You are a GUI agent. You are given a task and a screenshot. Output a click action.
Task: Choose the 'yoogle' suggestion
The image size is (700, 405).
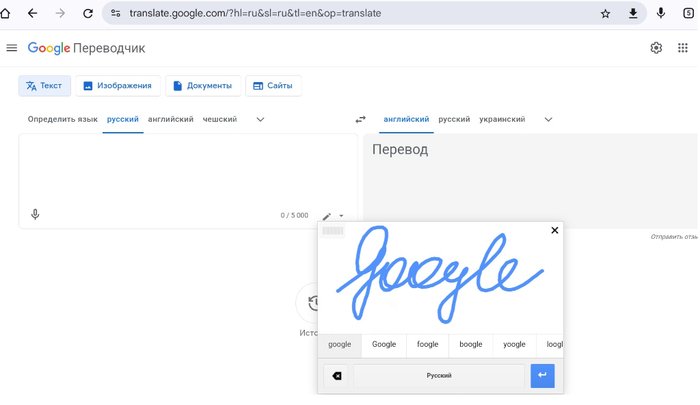tap(514, 344)
